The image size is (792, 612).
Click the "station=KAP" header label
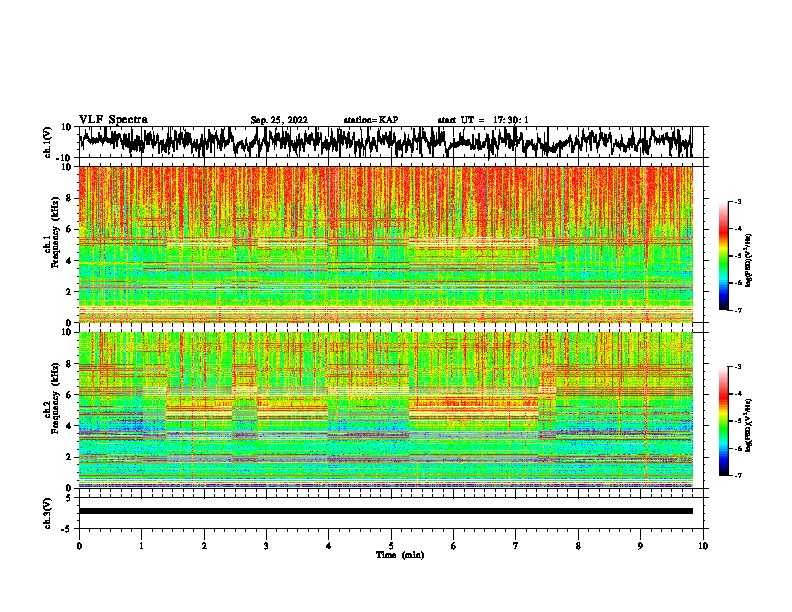pyautogui.click(x=371, y=120)
